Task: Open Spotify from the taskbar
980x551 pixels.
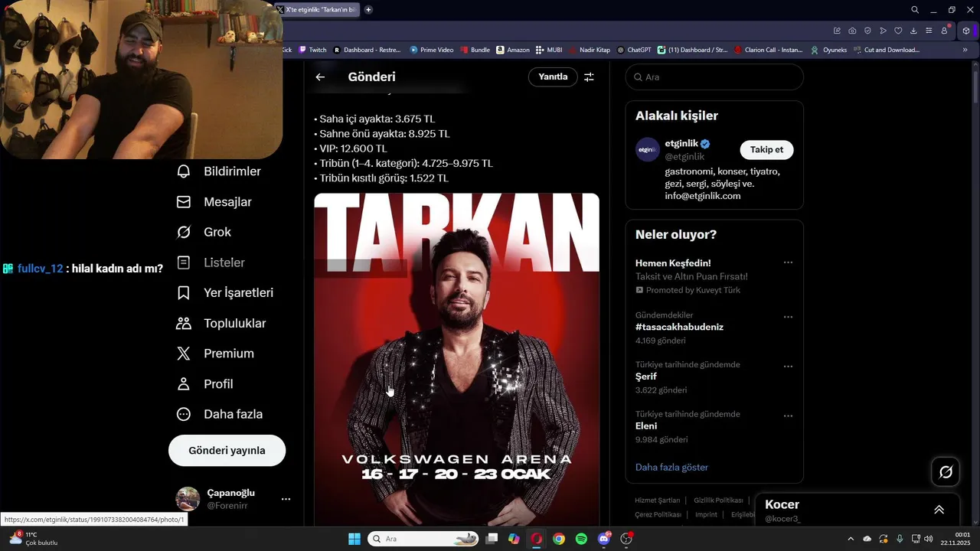Action: [581, 539]
